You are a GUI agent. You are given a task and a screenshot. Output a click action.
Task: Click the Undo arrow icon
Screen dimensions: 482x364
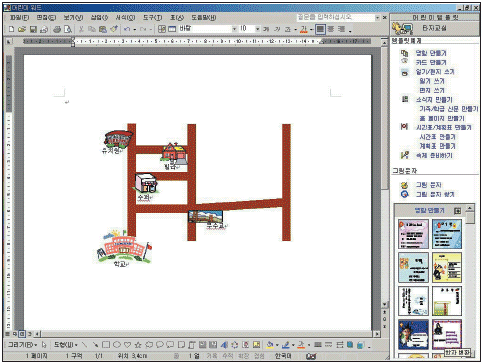pos(127,29)
